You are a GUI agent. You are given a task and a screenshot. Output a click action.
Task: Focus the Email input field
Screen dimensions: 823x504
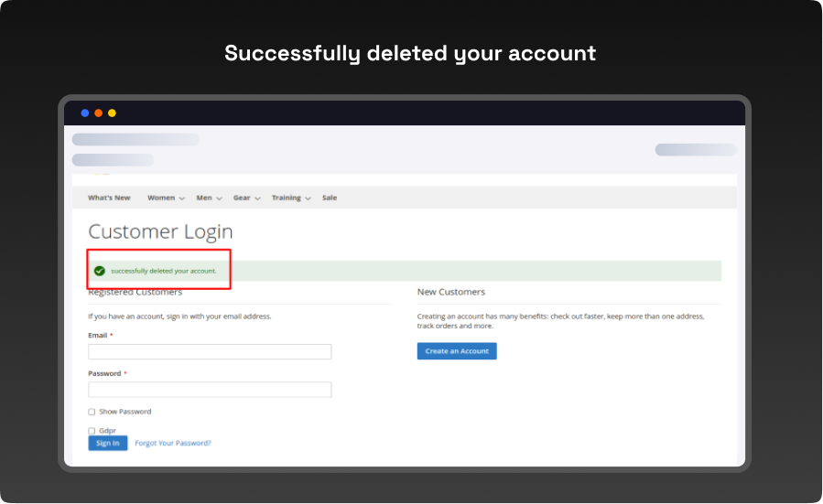[210, 351]
